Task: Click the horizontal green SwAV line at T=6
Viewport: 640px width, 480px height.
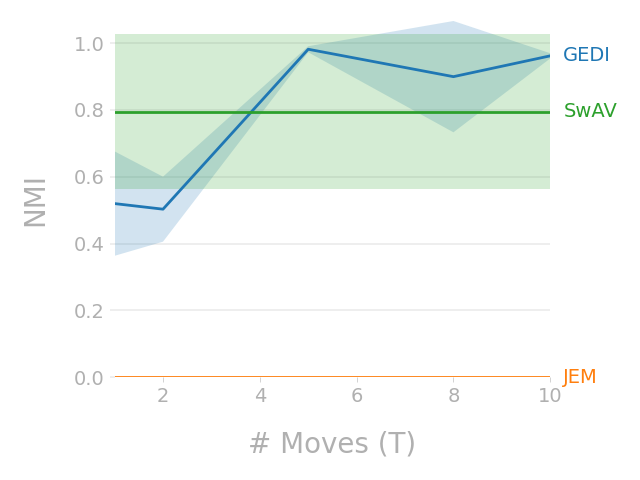Action: tap(357, 112)
